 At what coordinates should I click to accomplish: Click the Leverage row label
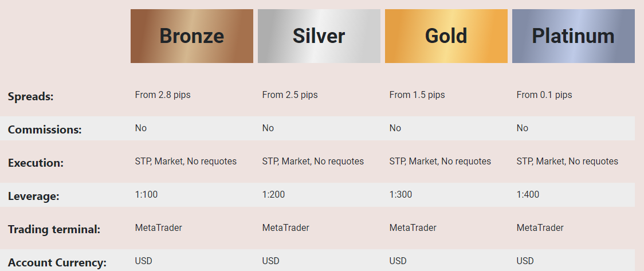point(34,197)
